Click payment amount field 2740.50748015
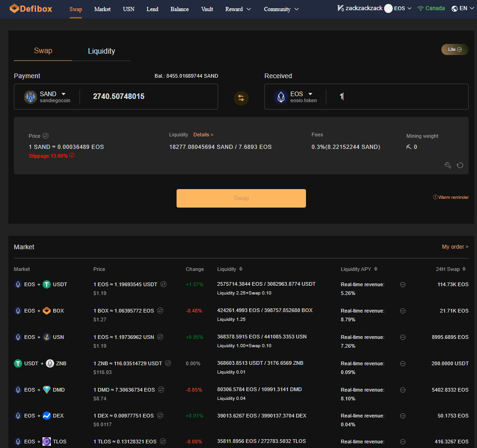This screenshot has height=448, width=477. pos(119,97)
